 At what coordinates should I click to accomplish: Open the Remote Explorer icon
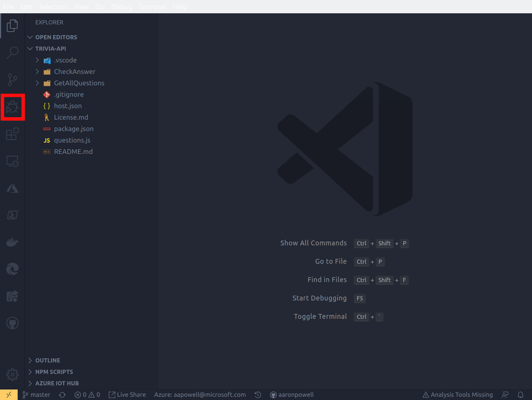pyautogui.click(x=12, y=161)
